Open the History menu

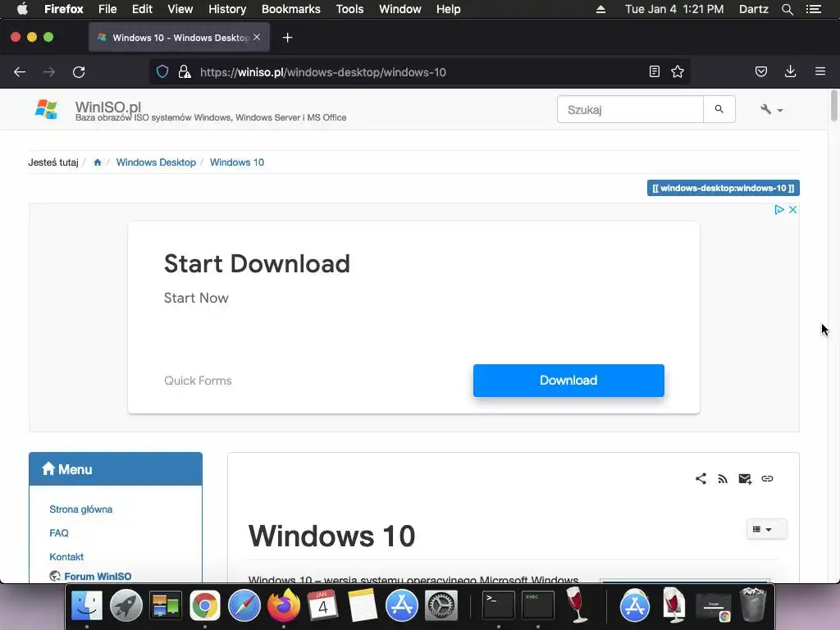click(227, 9)
